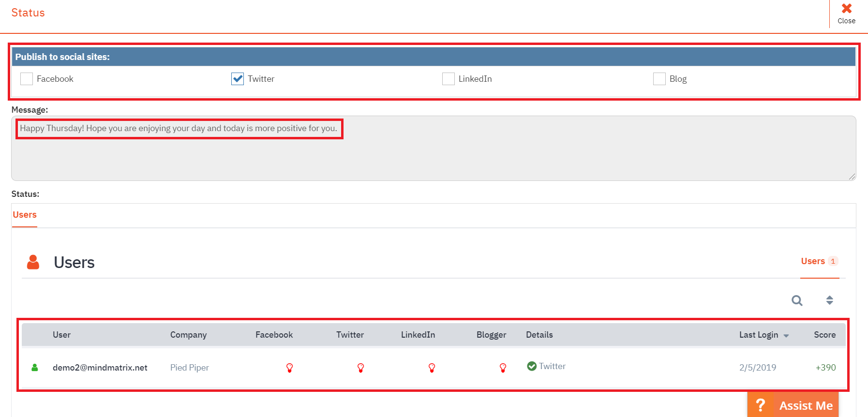This screenshot has width=868, height=417.
Task: Open the Assist Me help button
Action: 793,405
